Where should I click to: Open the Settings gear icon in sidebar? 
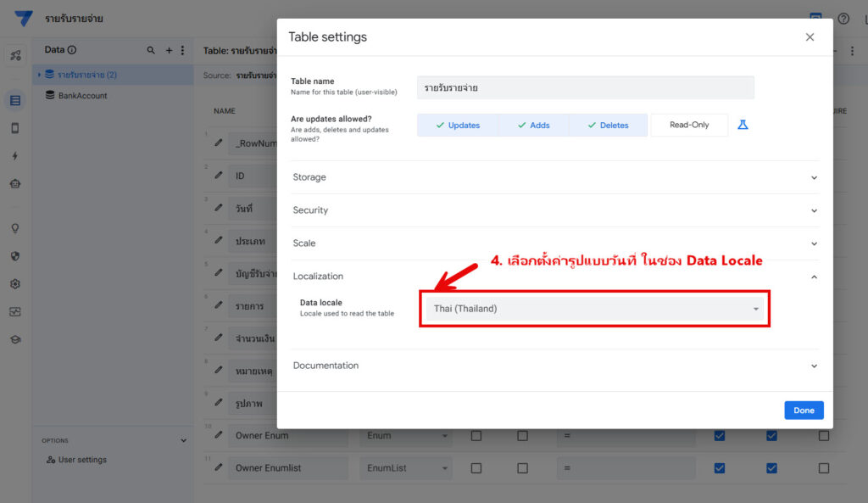tap(15, 283)
